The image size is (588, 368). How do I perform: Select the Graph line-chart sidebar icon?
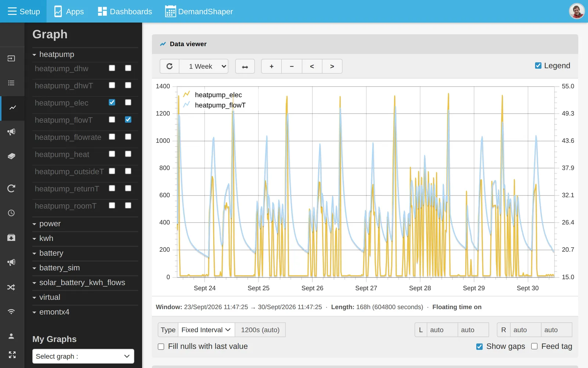pyautogui.click(x=12, y=108)
